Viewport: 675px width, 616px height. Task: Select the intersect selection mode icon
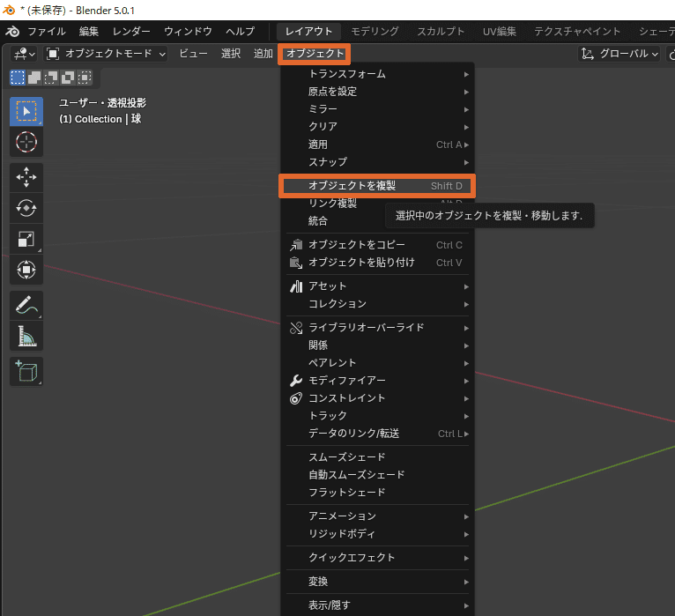[x=85, y=78]
